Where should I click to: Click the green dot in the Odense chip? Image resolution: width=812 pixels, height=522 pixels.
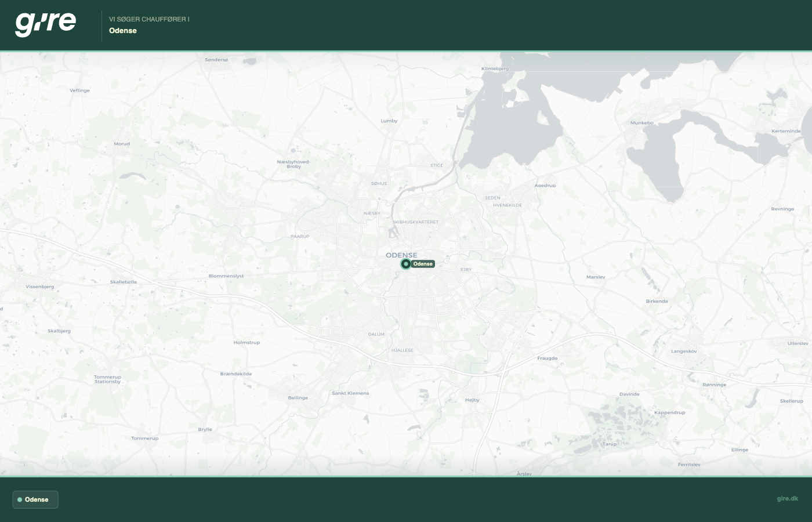20,499
